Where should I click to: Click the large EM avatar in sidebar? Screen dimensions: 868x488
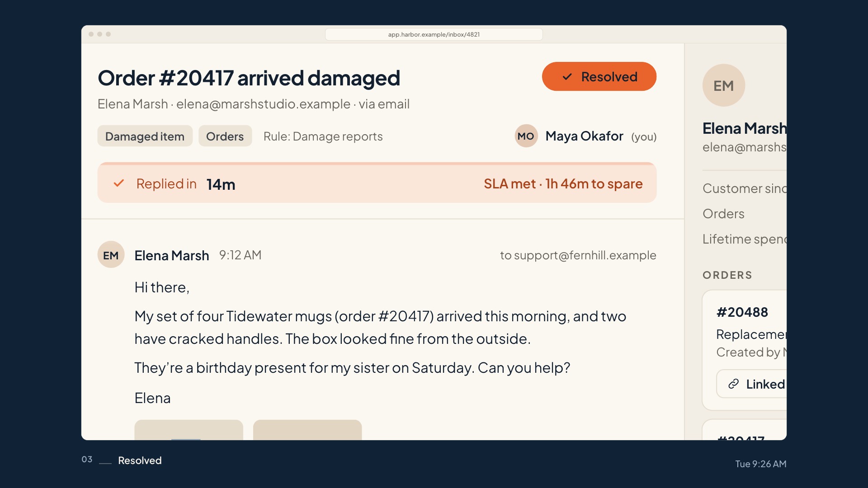(724, 85)
